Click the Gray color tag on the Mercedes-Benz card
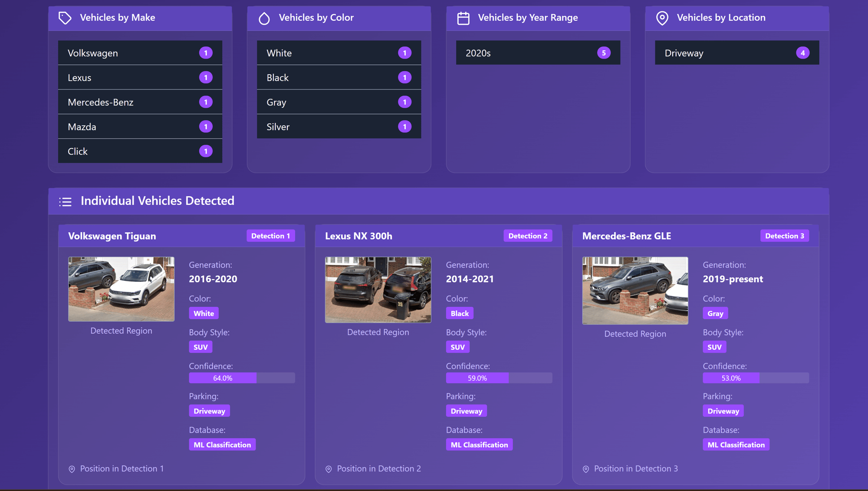Viewport: 868px width, 491px height. pos(715,313)
